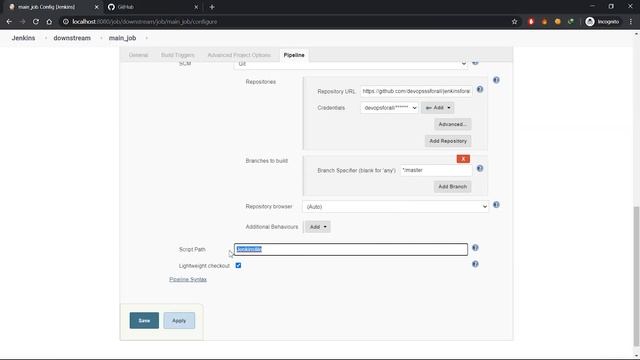Viewport: 640px width, 360px height.
Task: Open main_job breadcrumb link
Action: tap(122, 38)
